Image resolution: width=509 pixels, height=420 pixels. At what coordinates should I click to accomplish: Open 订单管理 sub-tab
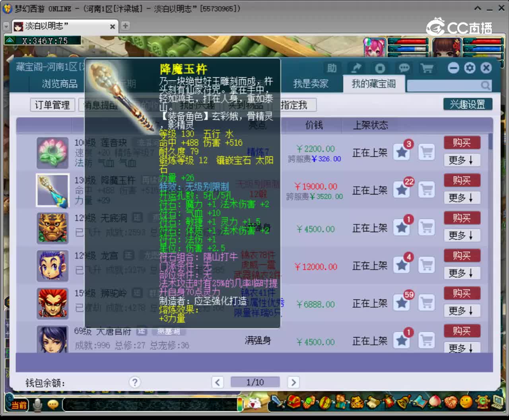click(52, 105)
